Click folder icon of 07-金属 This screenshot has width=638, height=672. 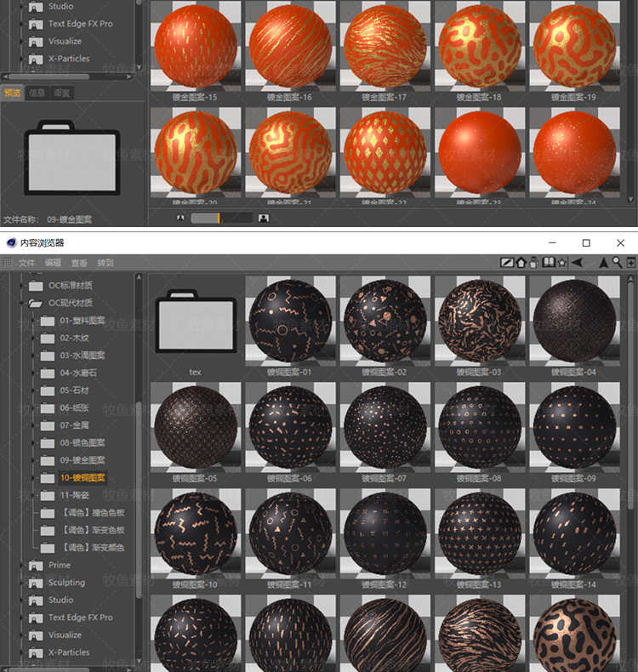47,425
